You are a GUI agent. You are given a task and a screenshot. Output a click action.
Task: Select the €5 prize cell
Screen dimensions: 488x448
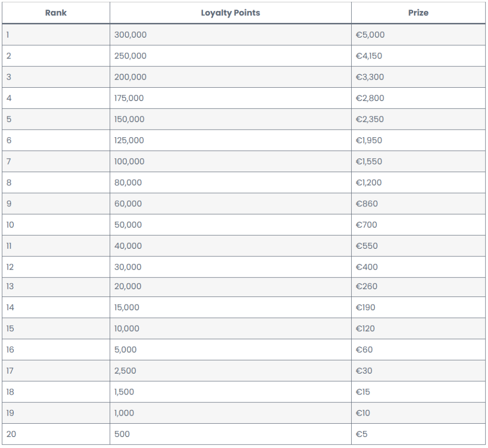418,434
